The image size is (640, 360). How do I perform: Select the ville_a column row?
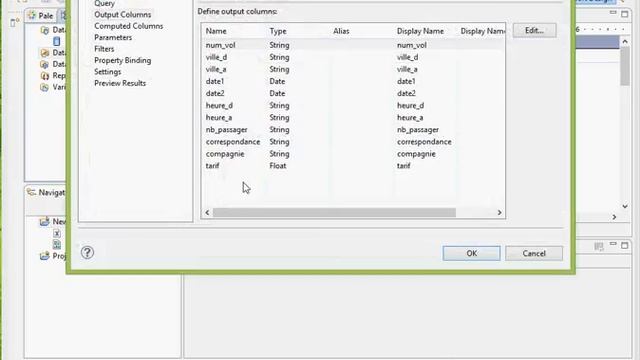(353, 69)
